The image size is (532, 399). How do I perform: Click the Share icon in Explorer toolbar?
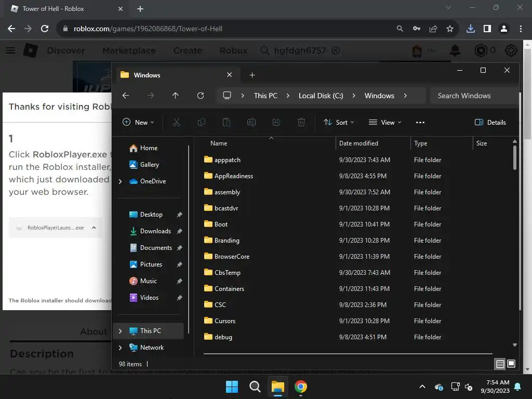276,123
